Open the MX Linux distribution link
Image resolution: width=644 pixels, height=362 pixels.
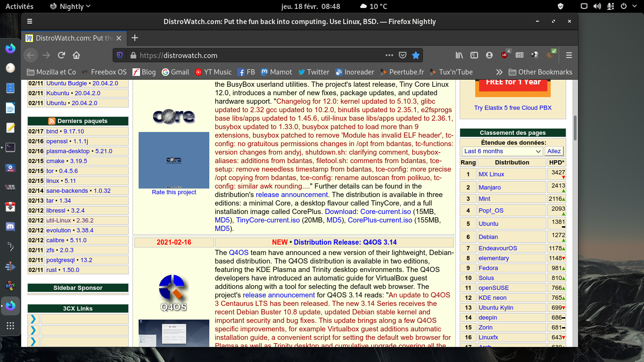click(491, 174)
